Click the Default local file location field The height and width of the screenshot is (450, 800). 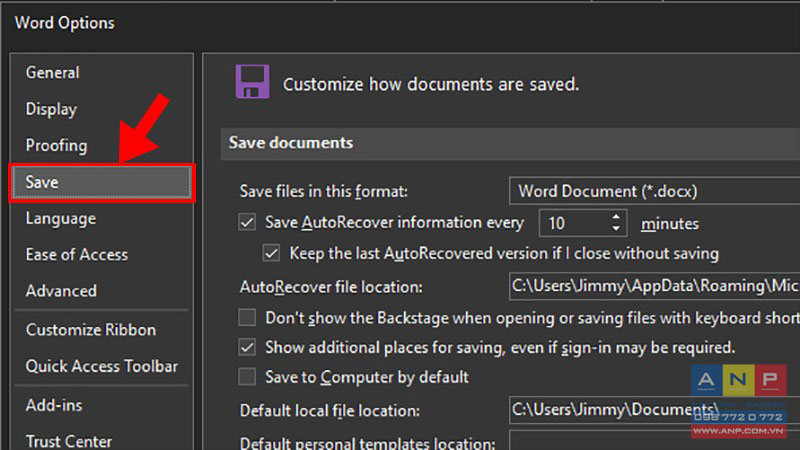[x=655, y=410]
